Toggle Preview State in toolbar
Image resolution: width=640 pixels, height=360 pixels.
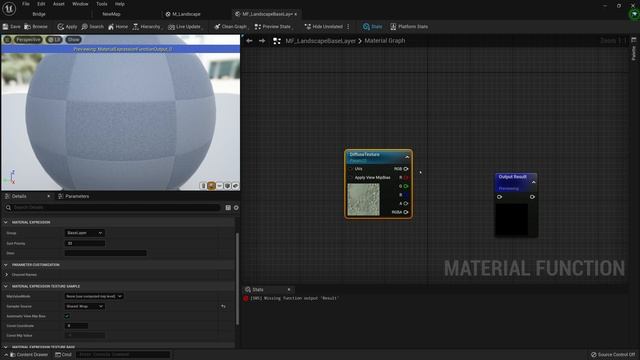click(x=273, y=27)
